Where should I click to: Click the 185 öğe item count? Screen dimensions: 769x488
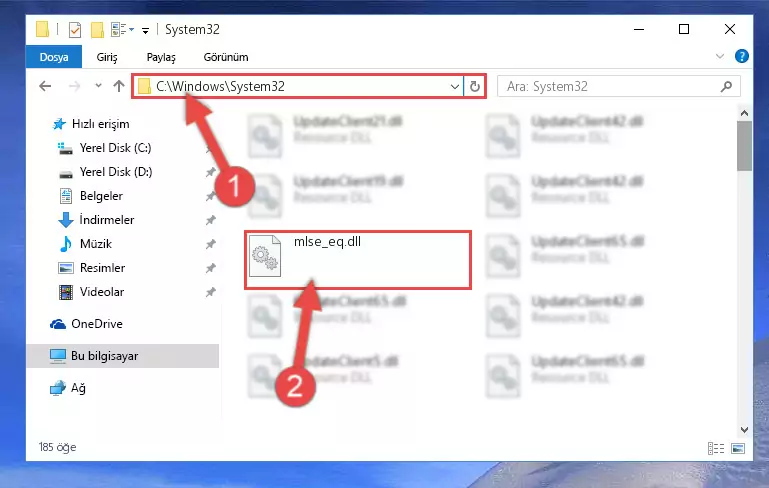pos(57,447)
